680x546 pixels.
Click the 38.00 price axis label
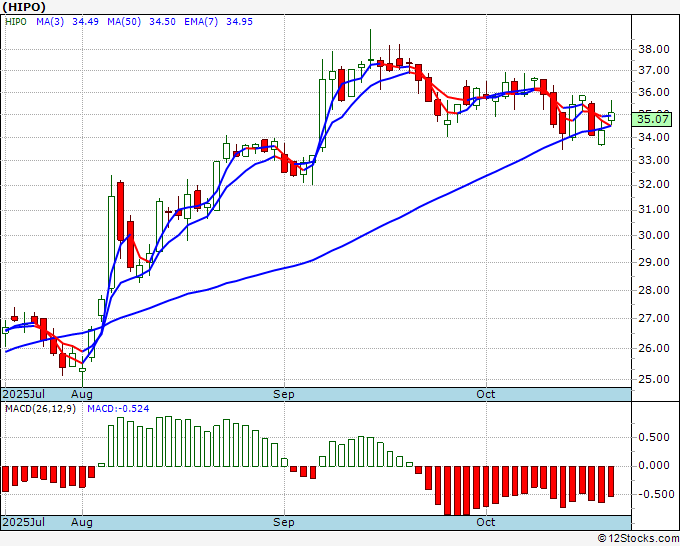tap(654, 49)
